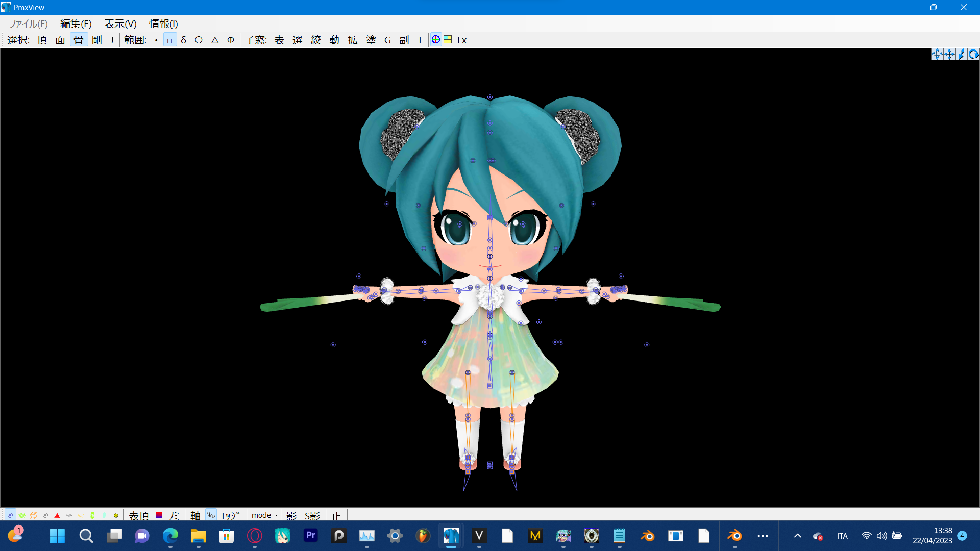Click the diagonal-arrow view zoom icon
This screenshot has width=980, height=551.
[x=961, y=54]
